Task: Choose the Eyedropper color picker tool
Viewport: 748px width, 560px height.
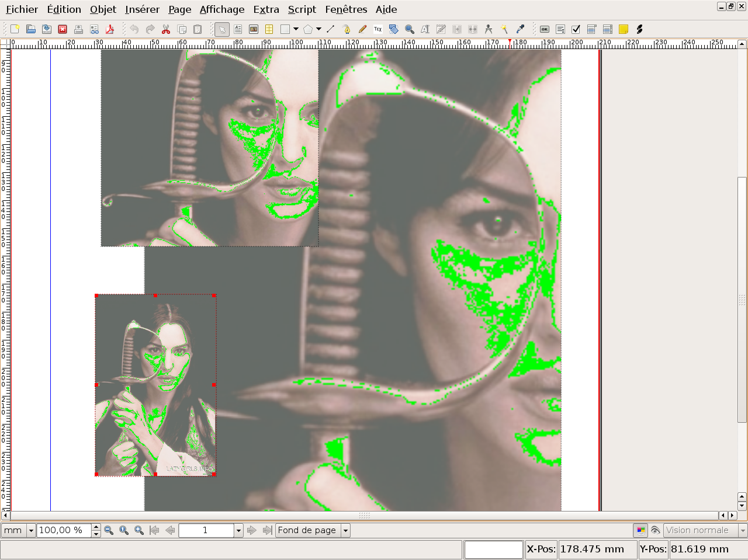Action: coord(520,29)
